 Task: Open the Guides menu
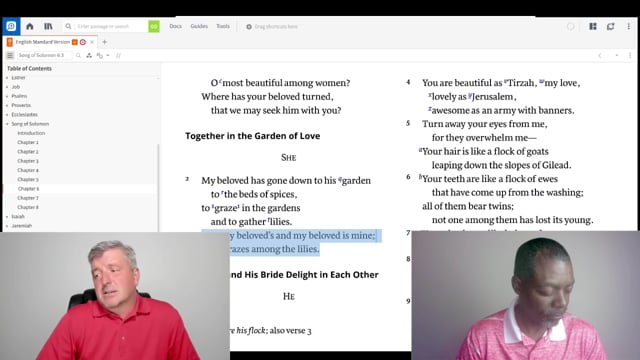click(199, 26)
